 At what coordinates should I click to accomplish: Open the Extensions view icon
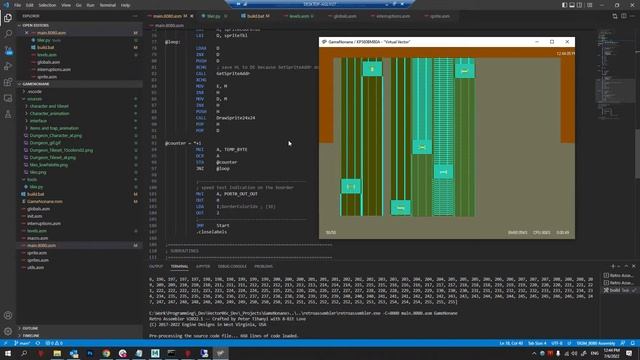8,82
